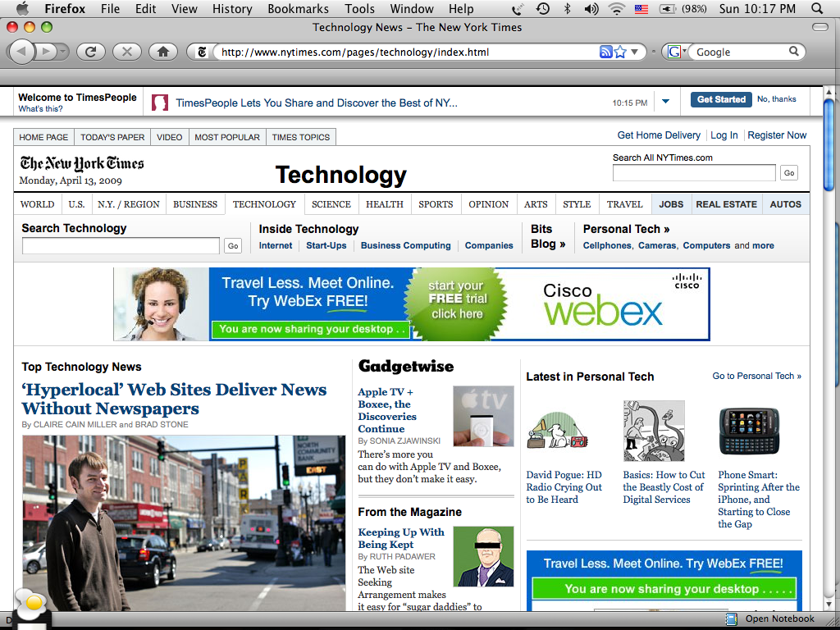Open Keeping Up With Being Kept article
Screen dimensions: 840x630
tap(400, 538)
